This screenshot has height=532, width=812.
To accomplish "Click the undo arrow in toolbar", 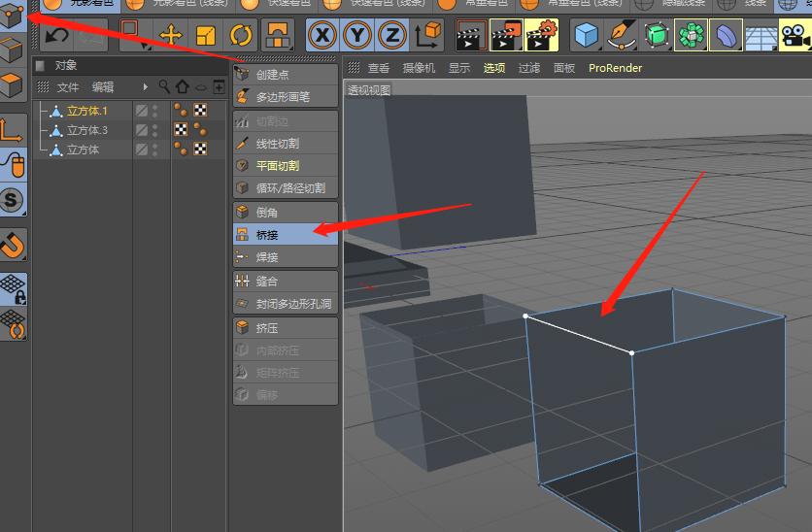I will pos(57,35).
